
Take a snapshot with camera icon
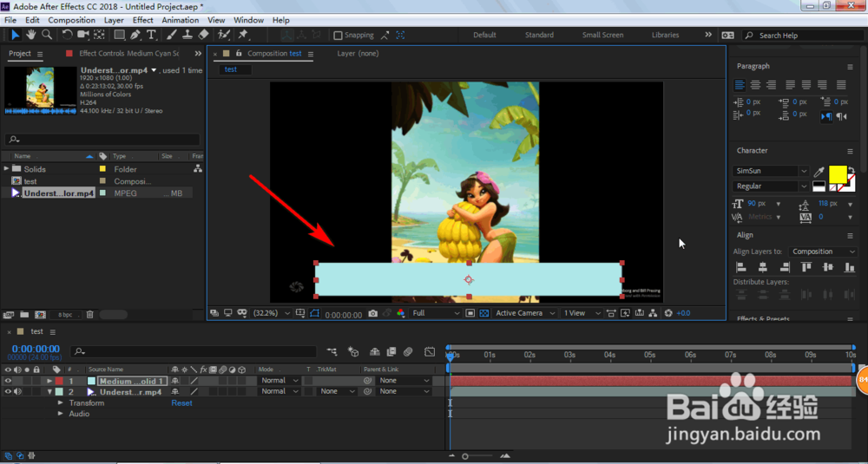coord(373,314)
